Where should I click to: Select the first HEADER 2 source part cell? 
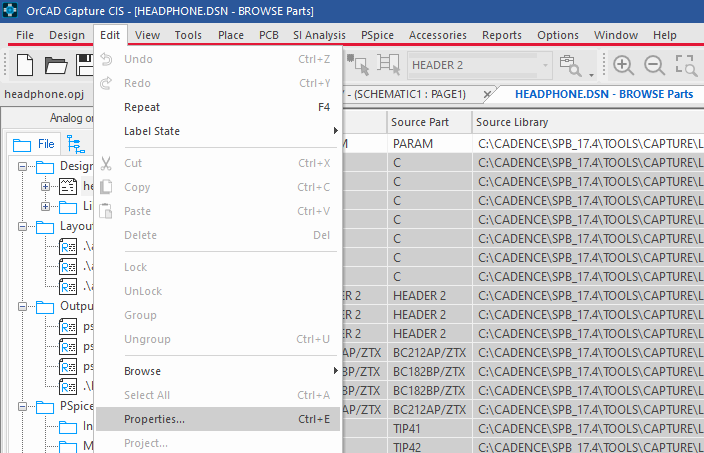click(x=429, y=296)
